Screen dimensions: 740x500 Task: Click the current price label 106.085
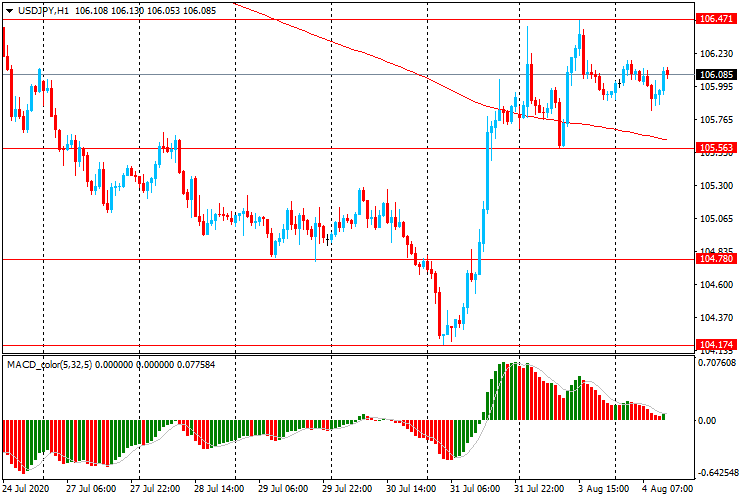716,75
